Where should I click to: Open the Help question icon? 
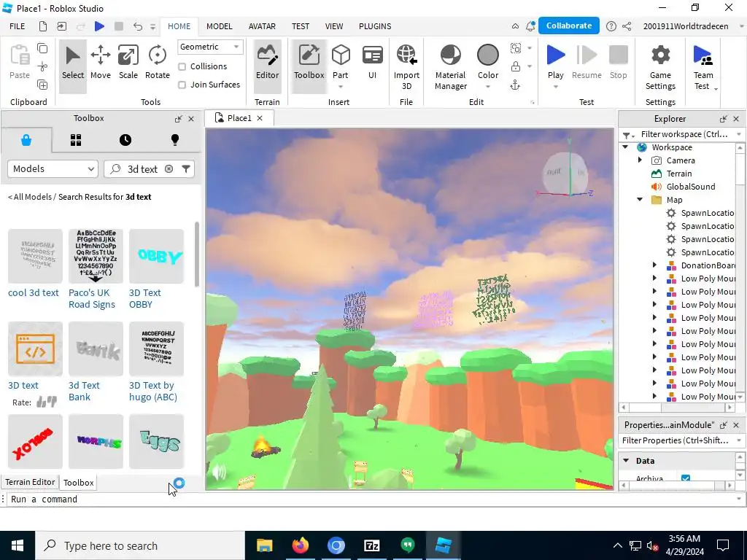click(611, 26)
